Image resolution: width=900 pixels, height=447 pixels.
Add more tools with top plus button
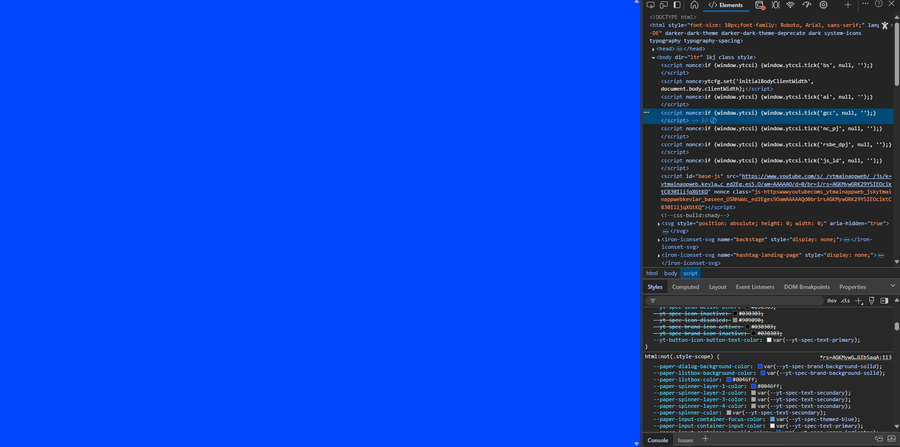click(848, 5)
